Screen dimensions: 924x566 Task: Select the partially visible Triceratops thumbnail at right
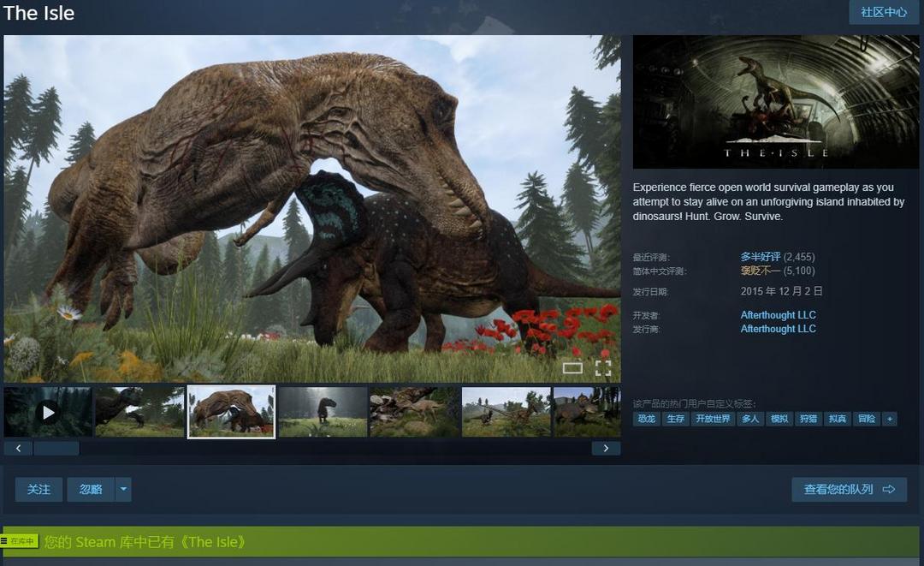click(587, 412)
